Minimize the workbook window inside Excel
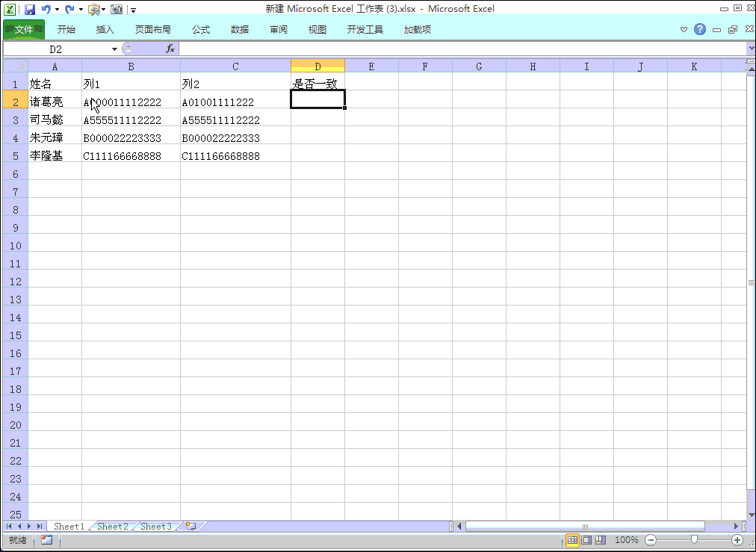The image size is (756, 552). tap(717, 30)
